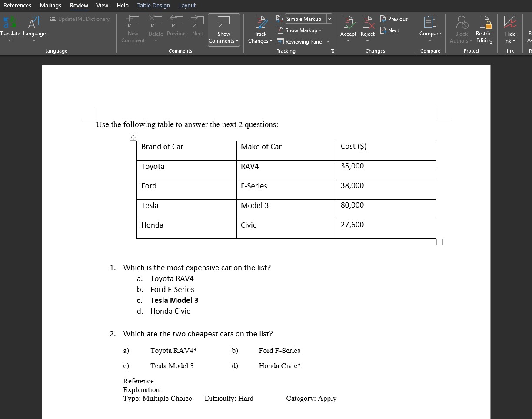
Task: Switch to the Mailings tab
Action: (x=50, y=6)
